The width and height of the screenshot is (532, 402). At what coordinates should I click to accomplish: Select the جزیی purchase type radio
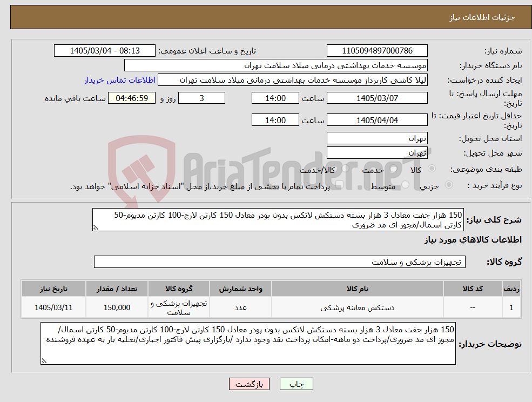pos(448,185)
